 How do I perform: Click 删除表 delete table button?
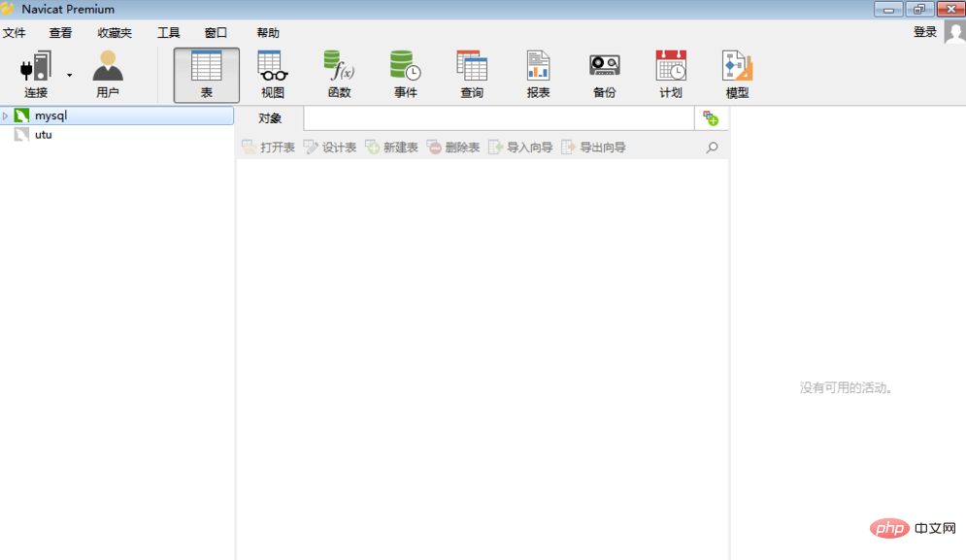click(x=453, y=148)
